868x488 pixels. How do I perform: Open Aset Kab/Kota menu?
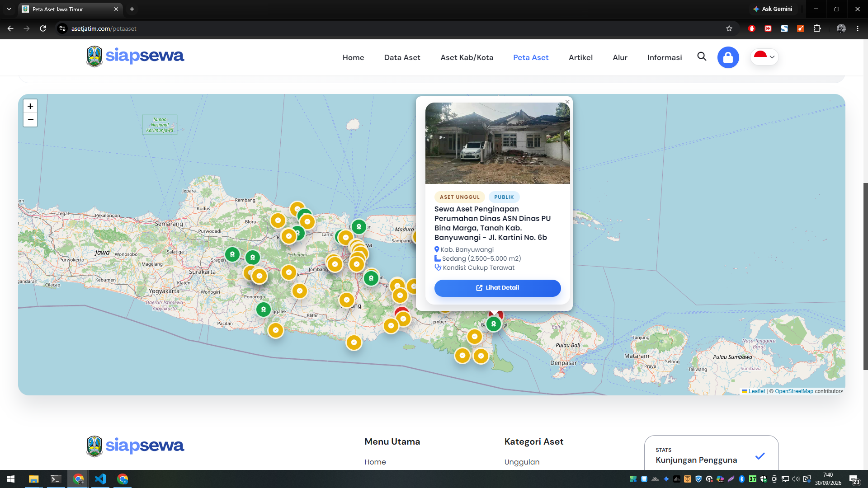(x=467, y=57)
